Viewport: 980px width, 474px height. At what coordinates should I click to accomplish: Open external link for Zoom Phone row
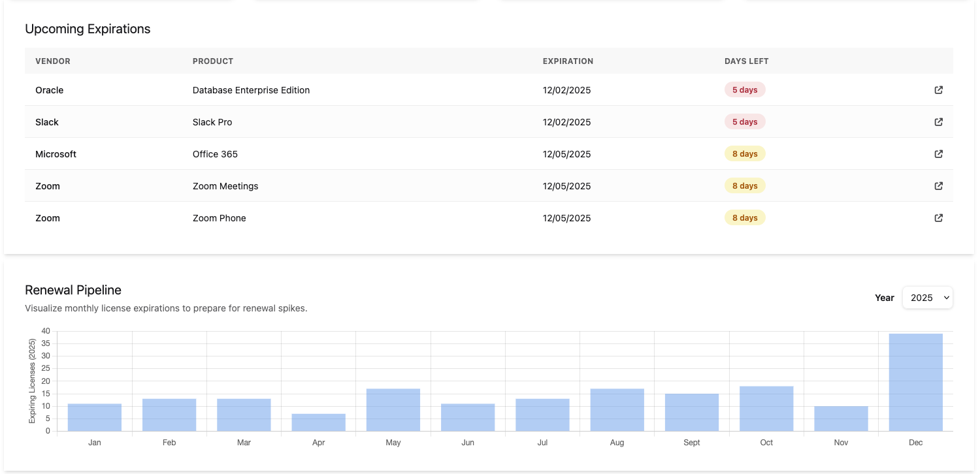[x=938, y=217]
